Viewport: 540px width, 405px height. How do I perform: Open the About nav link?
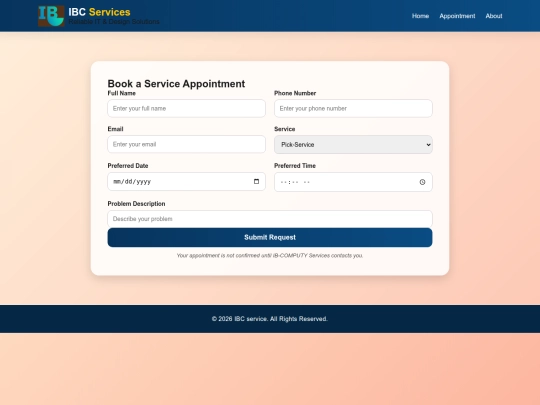pyautogui.click(x=494, y=16)
